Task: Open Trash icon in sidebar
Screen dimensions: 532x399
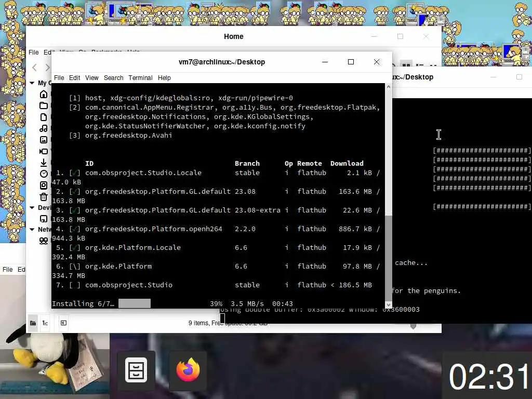Action: pos(44,197)
